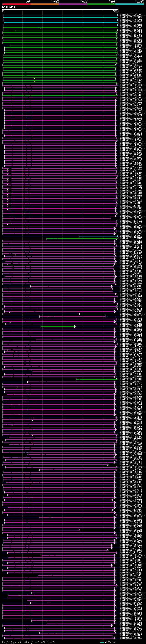146x644 pixels.
Task: Select the UniRef100_B3RU54 label
Action: (131, 623)
